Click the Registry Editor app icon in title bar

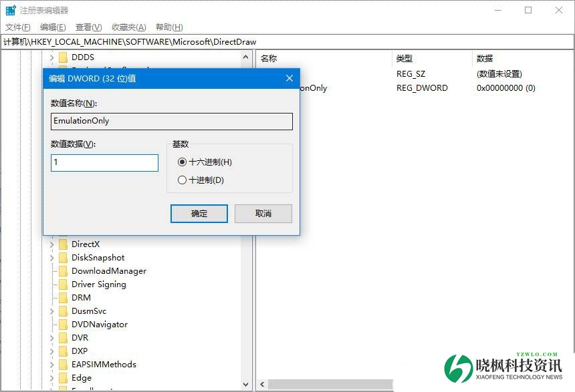[x=11, y=11]
